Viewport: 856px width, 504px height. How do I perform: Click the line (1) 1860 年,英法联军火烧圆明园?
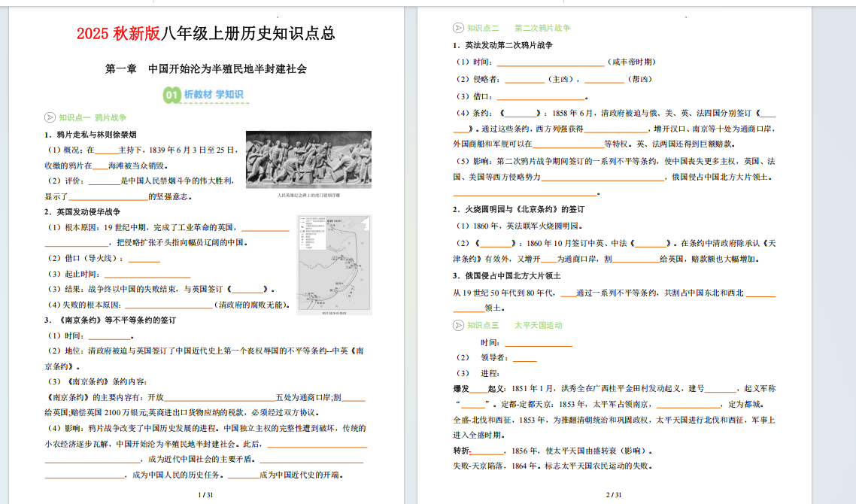click(520, 226)
